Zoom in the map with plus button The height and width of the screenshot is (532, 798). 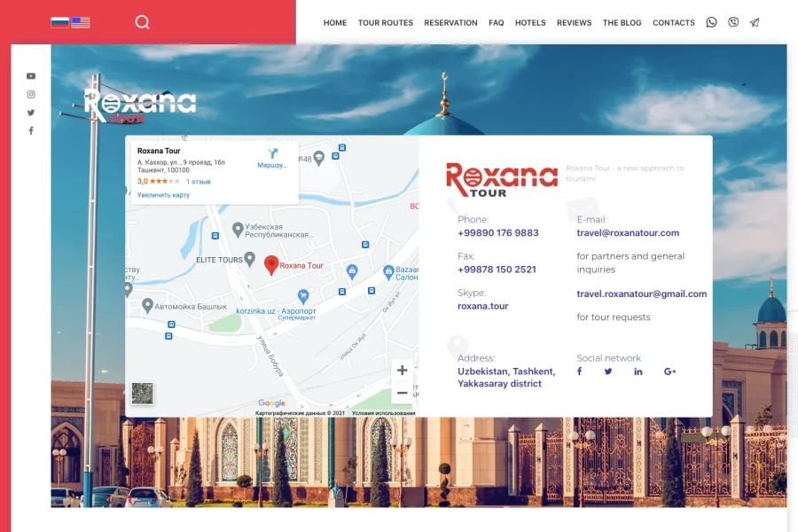tap(402, 370)
